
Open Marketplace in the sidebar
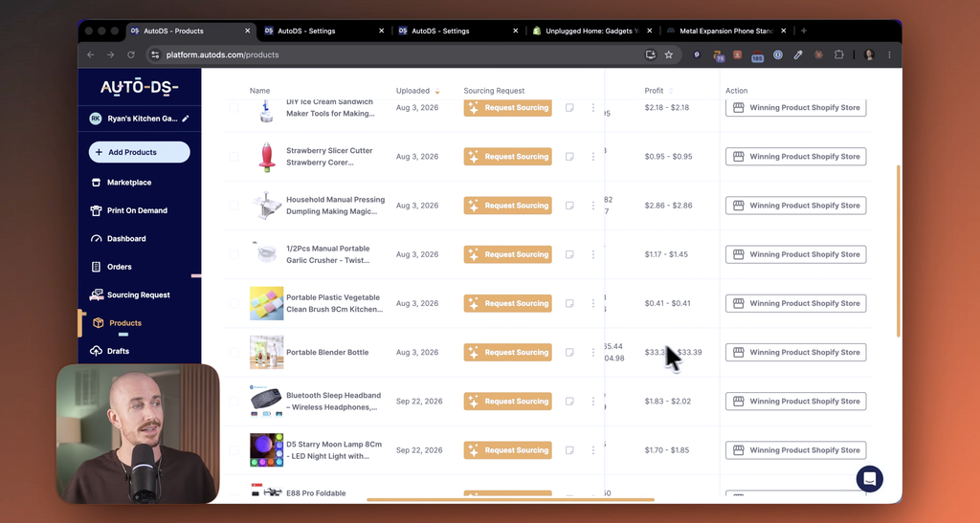[129, 183]
